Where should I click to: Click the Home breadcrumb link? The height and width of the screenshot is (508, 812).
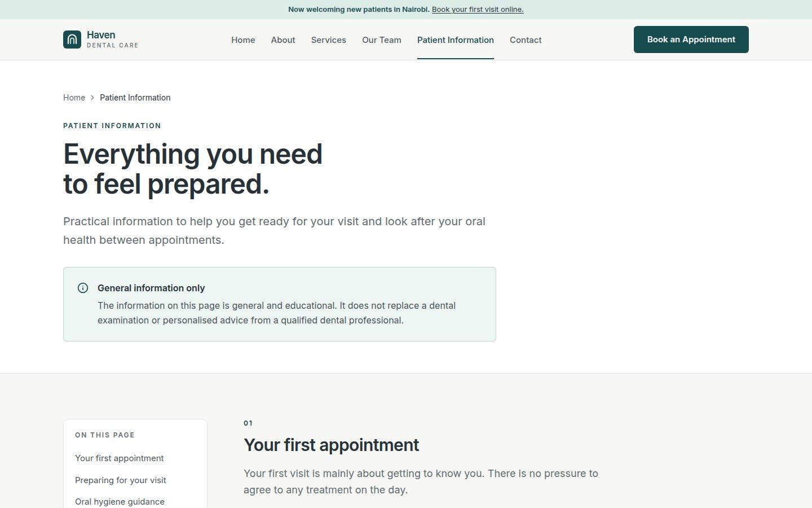click(x=74, y=98)
